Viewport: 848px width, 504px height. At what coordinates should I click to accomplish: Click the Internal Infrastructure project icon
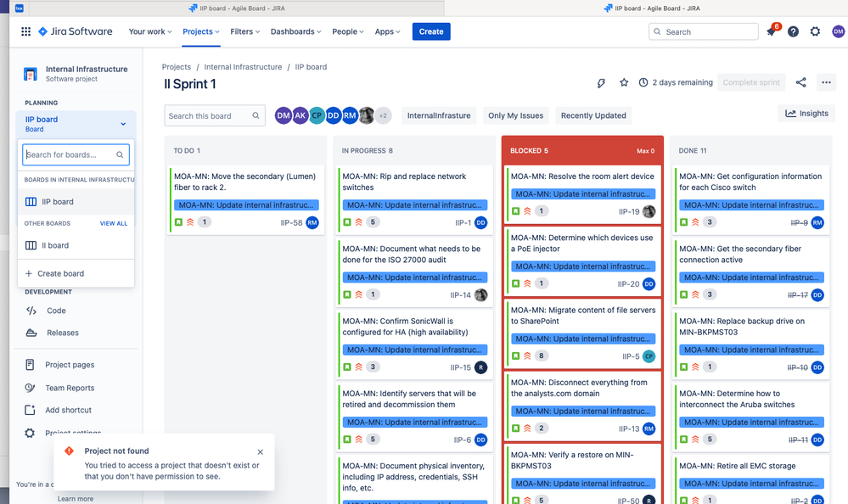[x=31, y=74]
